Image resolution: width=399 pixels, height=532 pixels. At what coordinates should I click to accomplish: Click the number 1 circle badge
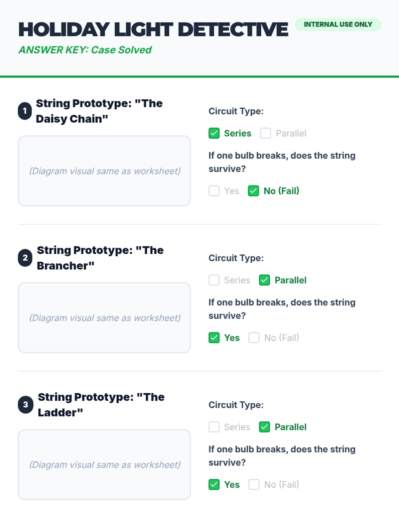click(x=25, y=111)
